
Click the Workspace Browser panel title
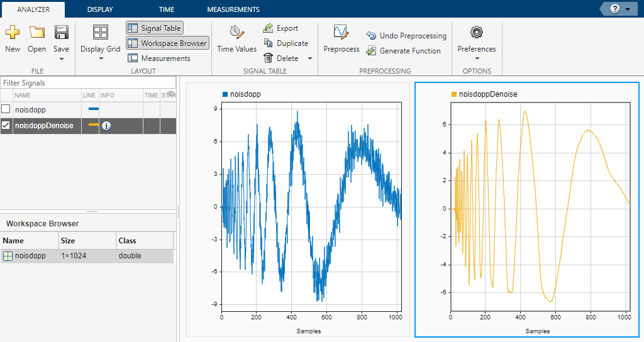tap(42, 224)
